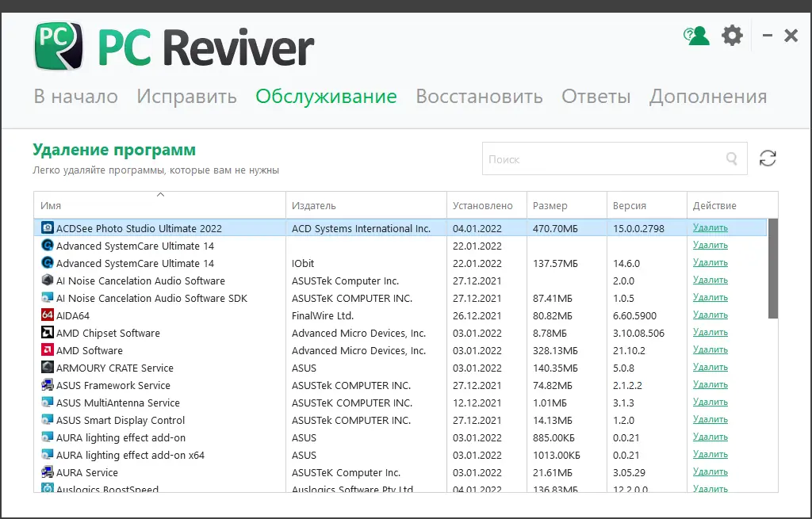This screenshot has height=519, width=812.
Task: Switch to the Ответы tab
Action: (596, 96)
